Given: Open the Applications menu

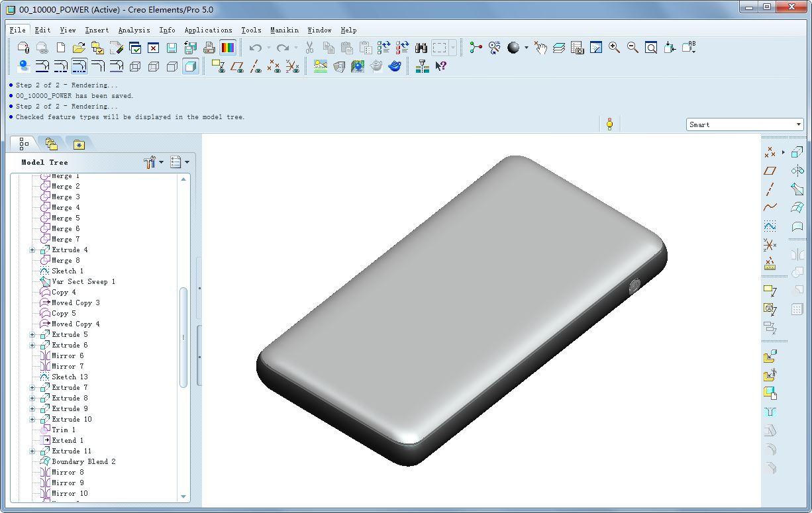Looking at the screenshot, I should 209,30.
